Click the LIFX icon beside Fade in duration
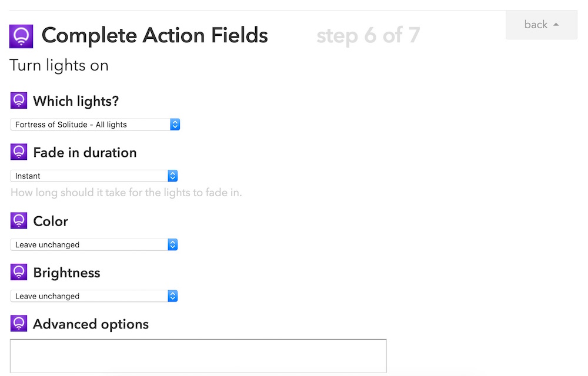Screen dimensions: 588x376 19,152
